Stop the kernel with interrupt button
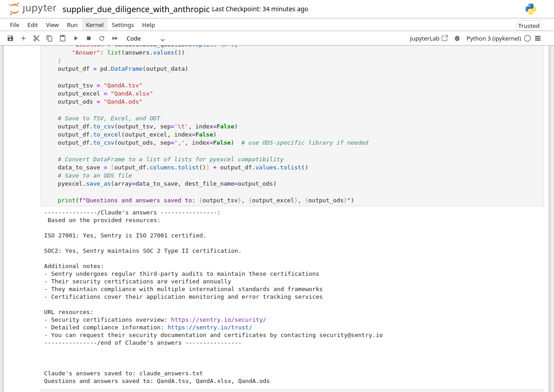 click(89, 39)
